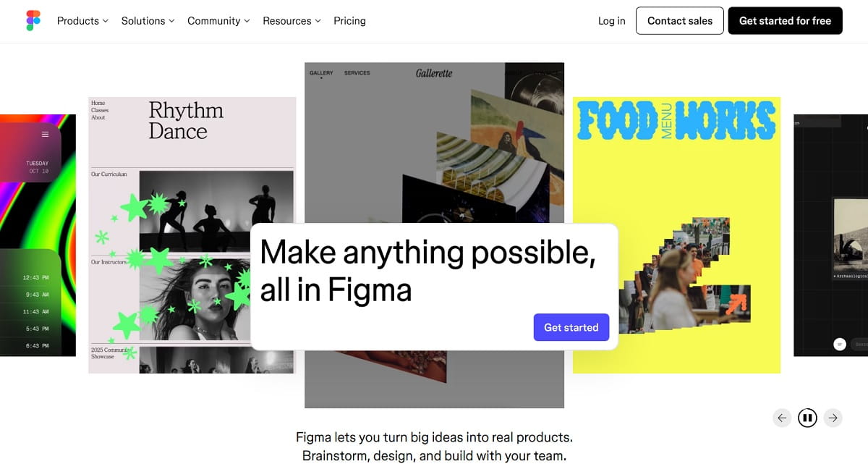Viewport: 868px width, 464px height.
Task: Click the Gallerette Services nav item
Action: 357,73
